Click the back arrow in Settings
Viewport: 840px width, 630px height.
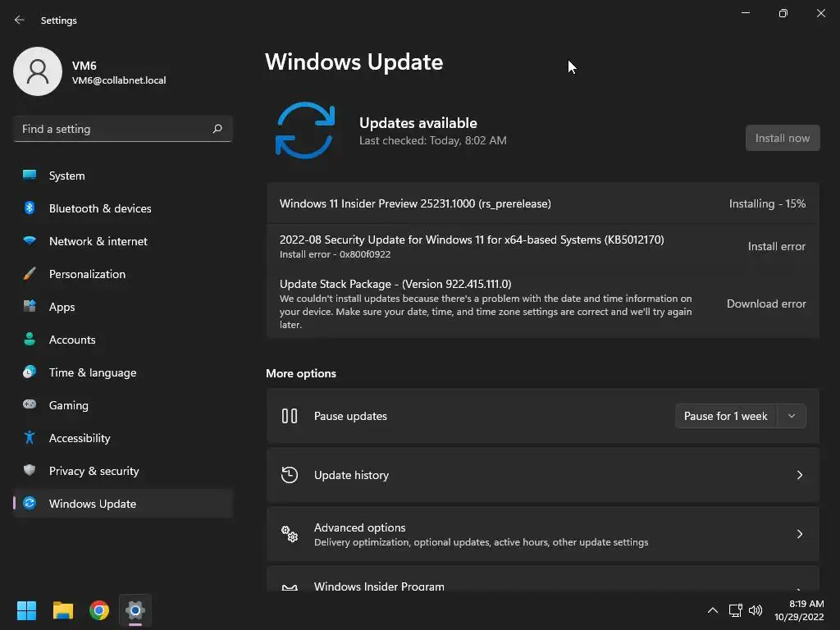click(20, 20)
